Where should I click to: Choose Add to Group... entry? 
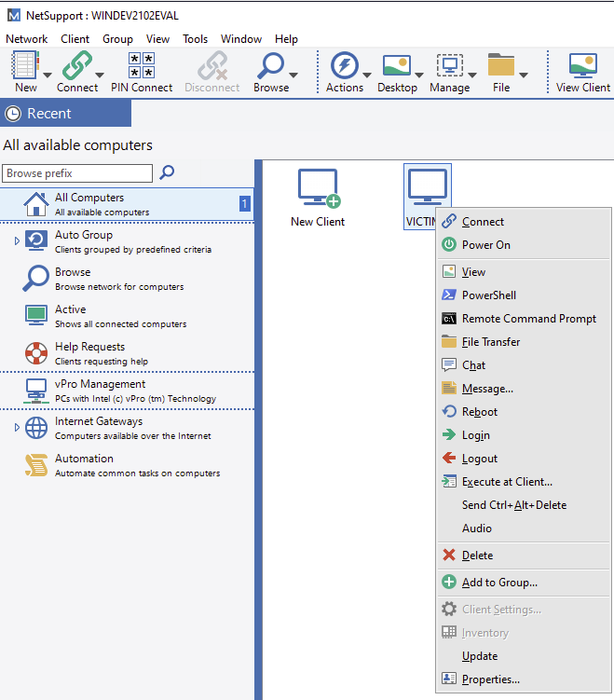(524, 583)
